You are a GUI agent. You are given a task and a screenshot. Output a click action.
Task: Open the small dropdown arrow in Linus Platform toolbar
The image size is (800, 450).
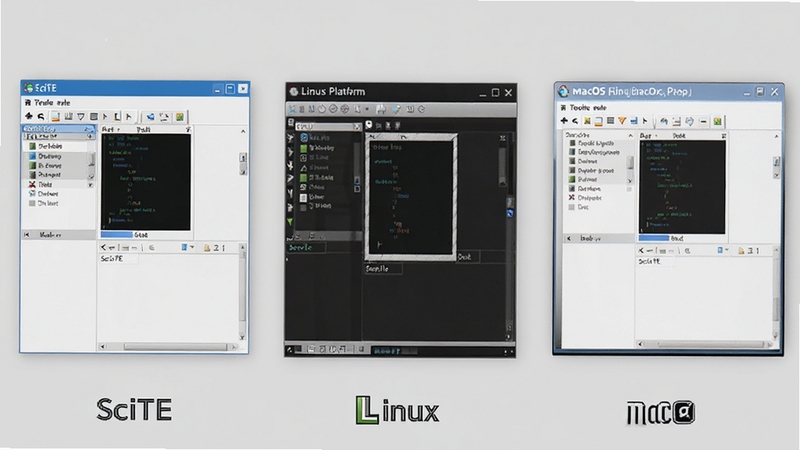366,109
